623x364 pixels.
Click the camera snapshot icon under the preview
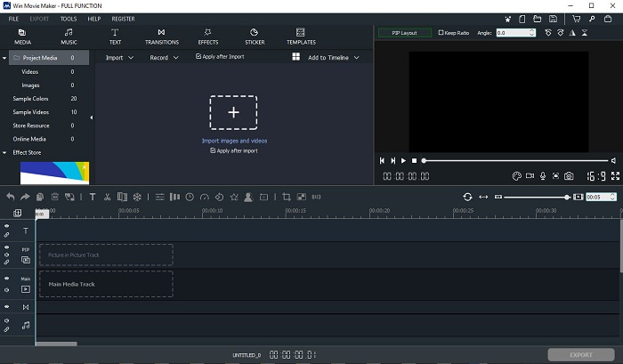tap(569, 176)
